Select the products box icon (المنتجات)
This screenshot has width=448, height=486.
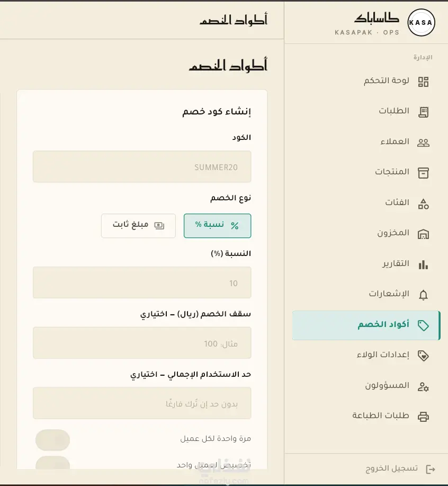tap(423, 173)
